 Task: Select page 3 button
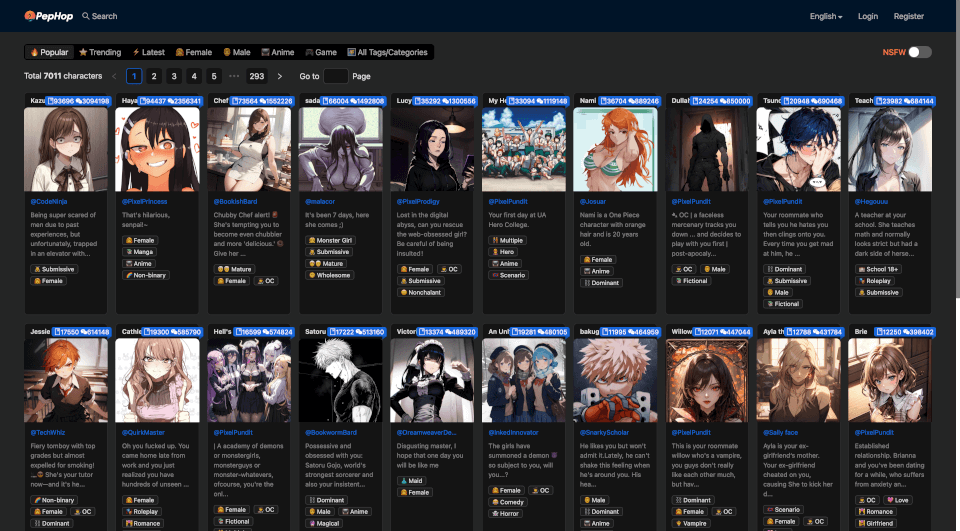tap(174, 76)
